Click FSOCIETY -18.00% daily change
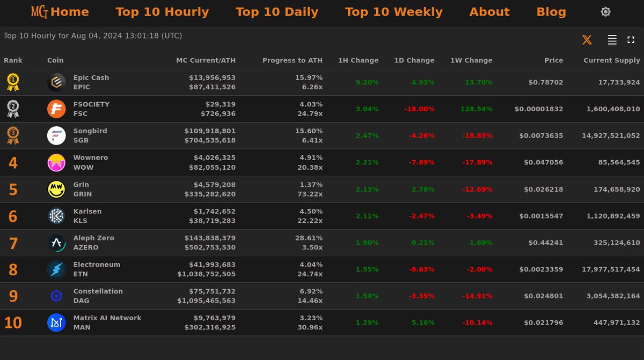644x360 pixels. 419,109
